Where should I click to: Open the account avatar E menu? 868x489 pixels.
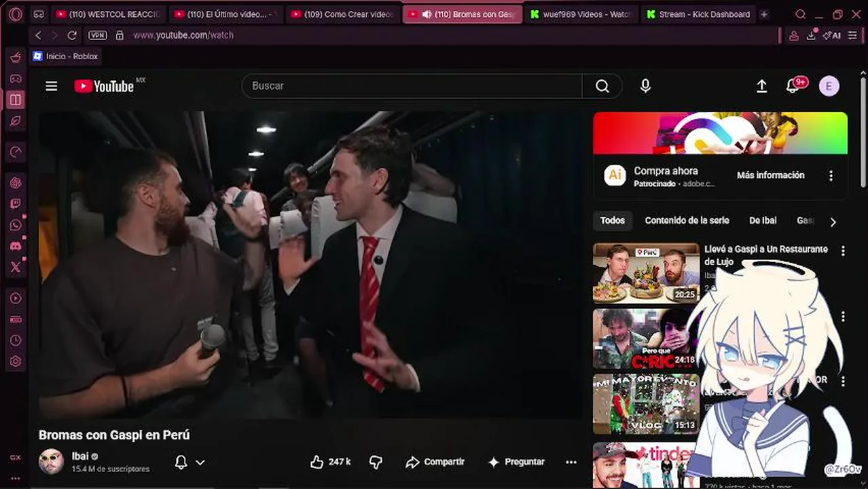pos(829,86)
